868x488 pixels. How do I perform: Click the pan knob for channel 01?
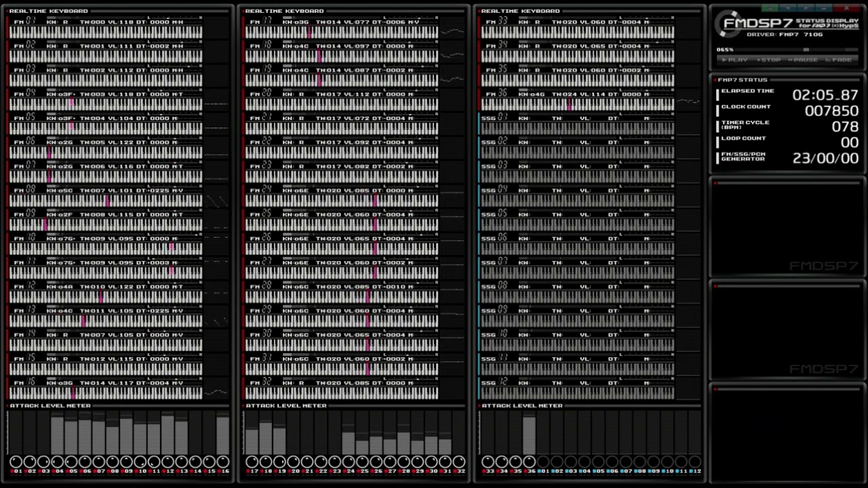click(16, 462)
